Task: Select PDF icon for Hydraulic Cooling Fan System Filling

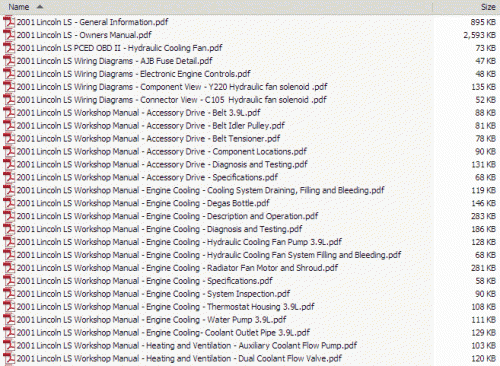Action: click(9, 255)
